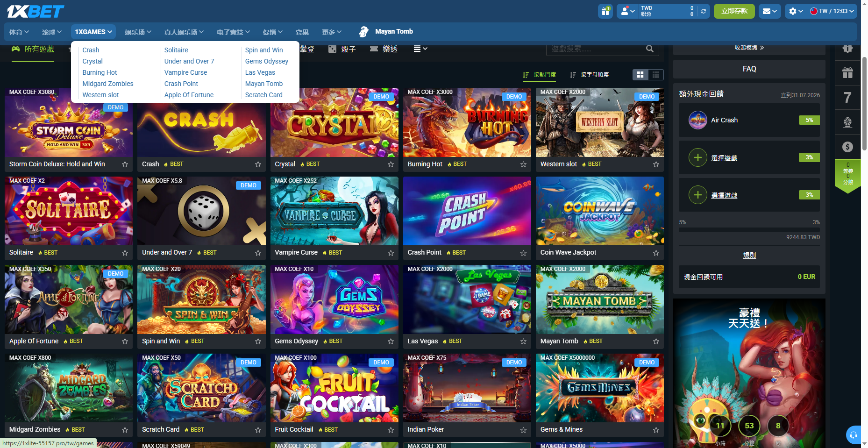
Task: Favorite Vampire Curse with star
Action: (391, 253)
